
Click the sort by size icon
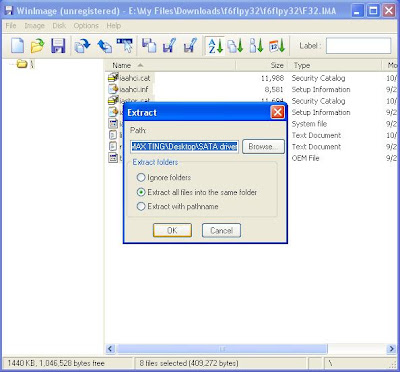[x=256, y=45]
